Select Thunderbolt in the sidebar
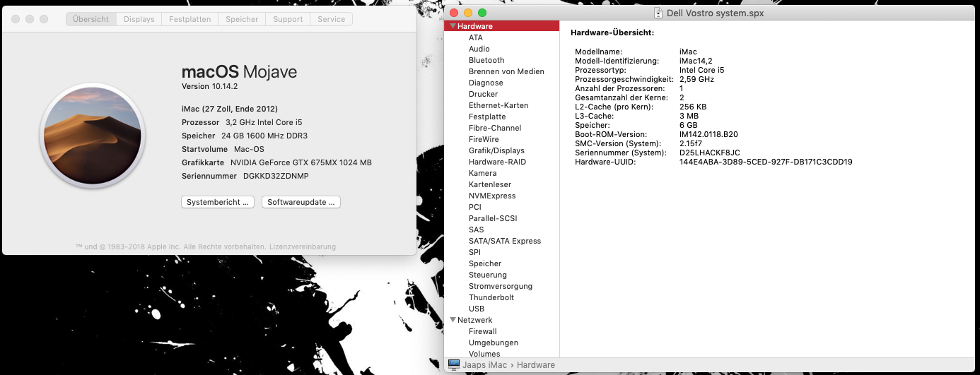Screen dimensions: 980x375 click(x=502, y=297)
